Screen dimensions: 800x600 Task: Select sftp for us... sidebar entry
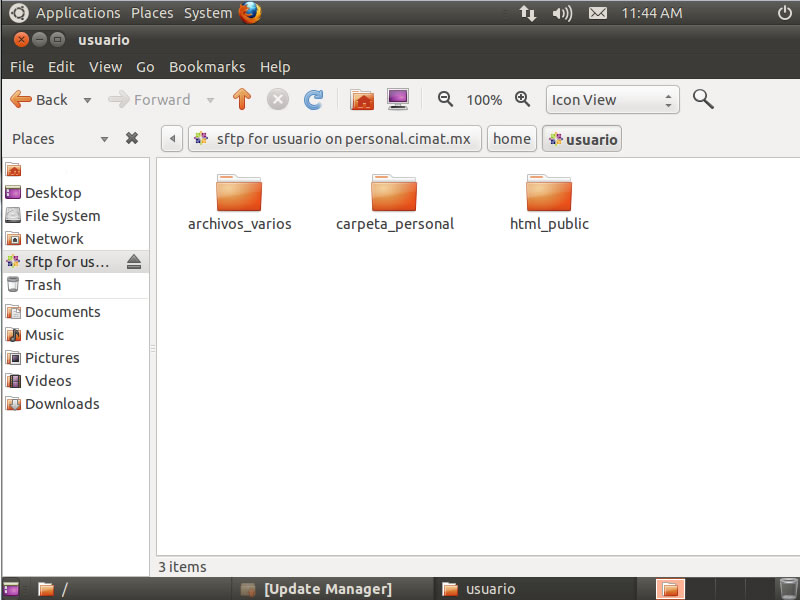65,262
